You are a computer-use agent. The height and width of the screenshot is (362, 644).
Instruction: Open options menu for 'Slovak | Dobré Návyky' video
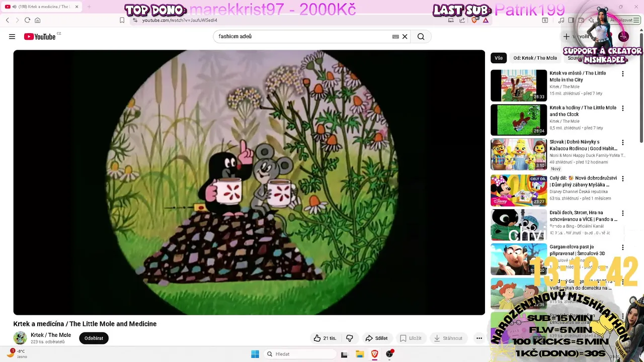coord(622,143)
